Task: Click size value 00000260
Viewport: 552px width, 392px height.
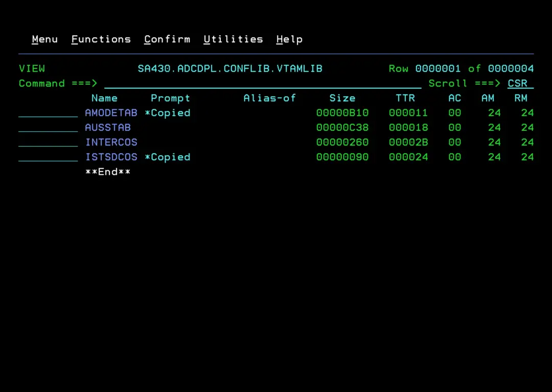Action: [x=342, y=143]
